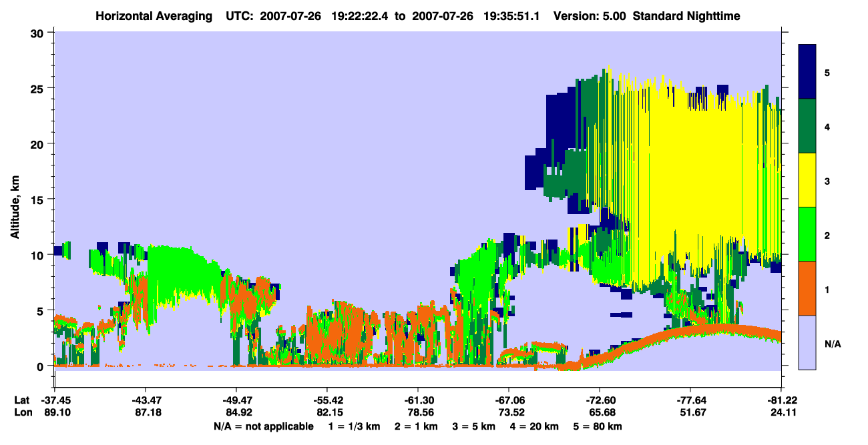Click latitude value -61.30
Viewport: 868px width, 445px height.
click(418, 400)
